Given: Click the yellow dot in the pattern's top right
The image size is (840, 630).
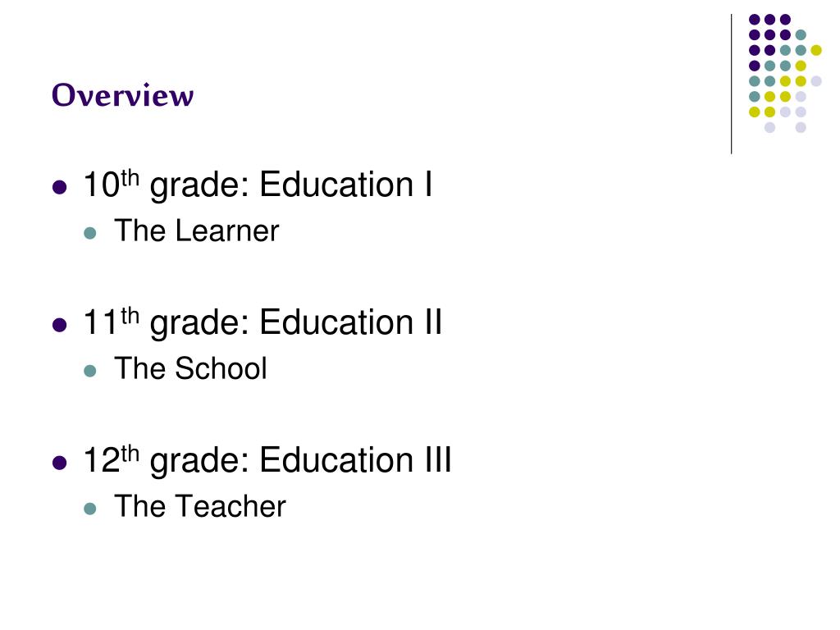Looking at the screenshot, I should (816, 50).
